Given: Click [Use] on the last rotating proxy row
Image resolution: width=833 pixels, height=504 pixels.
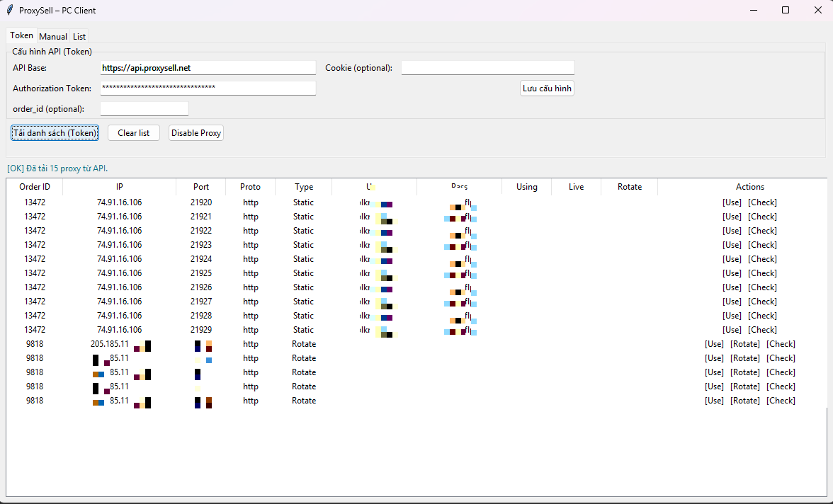Looking at the screenshot, I should [x=714, y=400].
